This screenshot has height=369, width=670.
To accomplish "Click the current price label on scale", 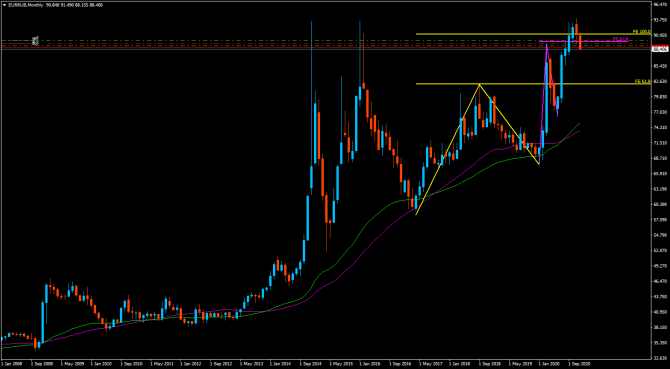I will (x=659, y=50).
